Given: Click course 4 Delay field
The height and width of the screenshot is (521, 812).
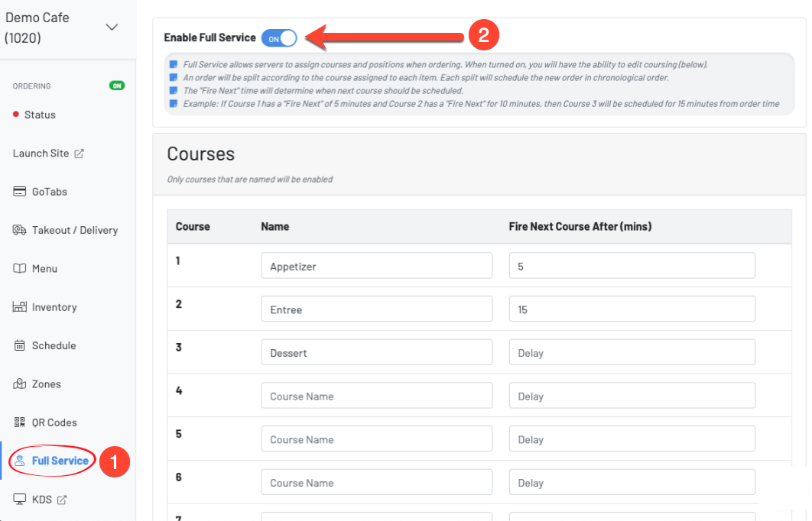Looking at the screenshot, I should (632, 395).
